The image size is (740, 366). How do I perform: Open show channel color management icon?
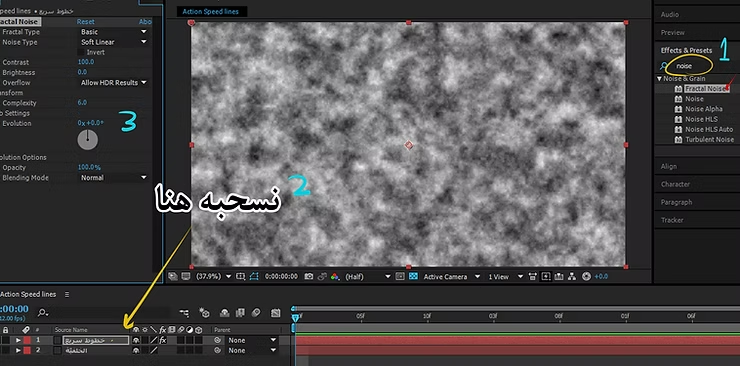(x=335, y=276)
